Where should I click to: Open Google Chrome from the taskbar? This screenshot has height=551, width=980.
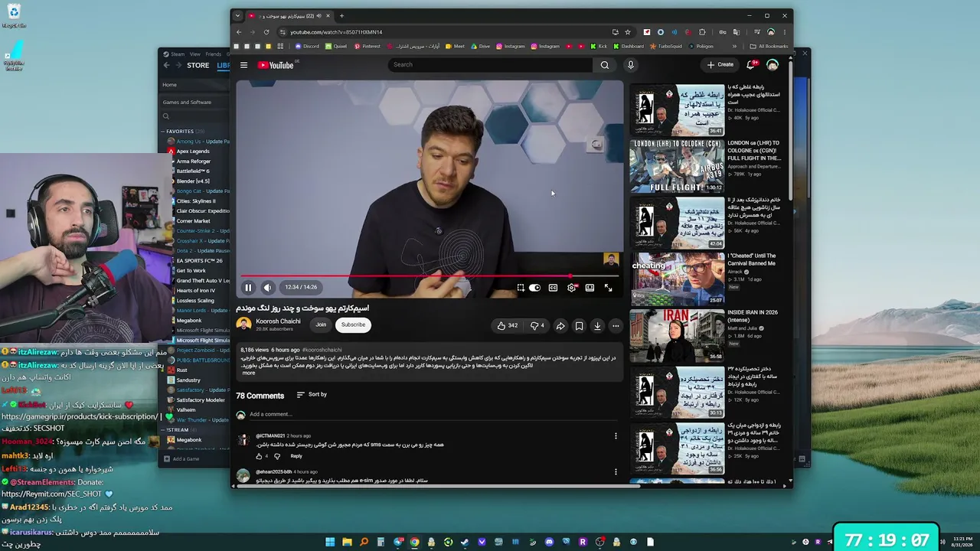(414, 543)
